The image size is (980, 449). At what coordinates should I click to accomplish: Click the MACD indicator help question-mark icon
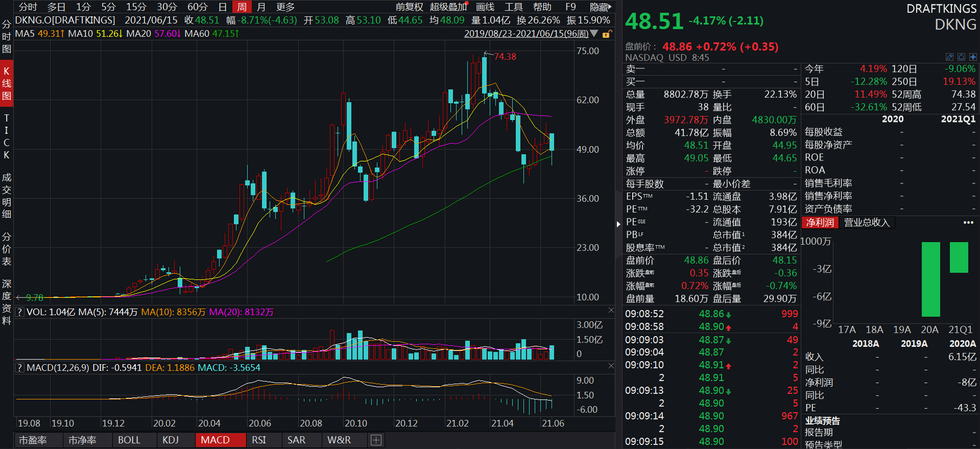[x=20, y=368]
